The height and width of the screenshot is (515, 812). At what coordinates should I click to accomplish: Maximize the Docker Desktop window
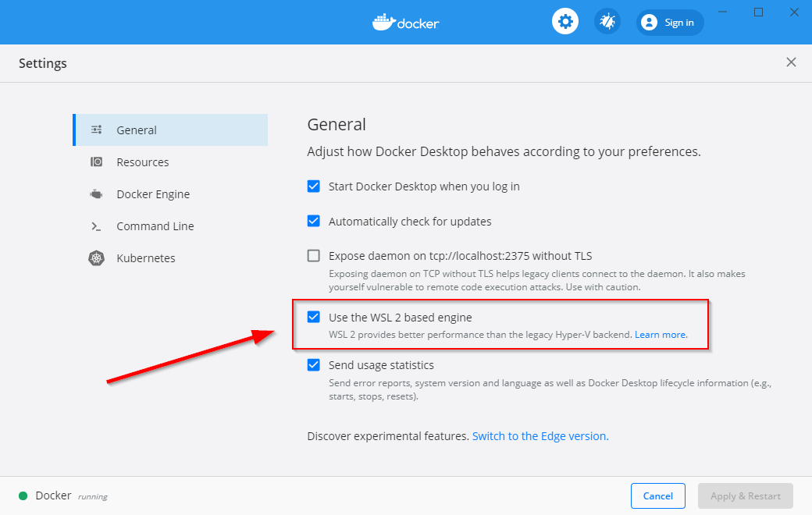pyautogui.click(x=758, y=12)
